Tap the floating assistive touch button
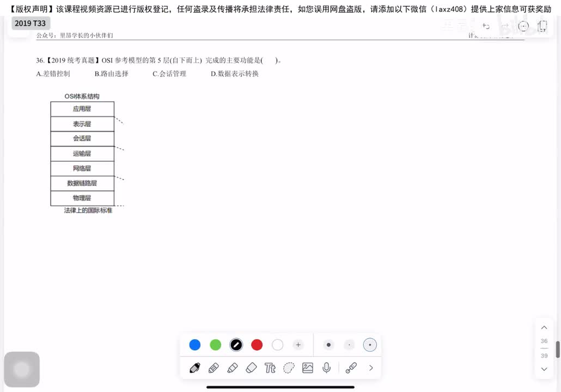The height and width of the screenshot is (392, 561). coord(22,369)
